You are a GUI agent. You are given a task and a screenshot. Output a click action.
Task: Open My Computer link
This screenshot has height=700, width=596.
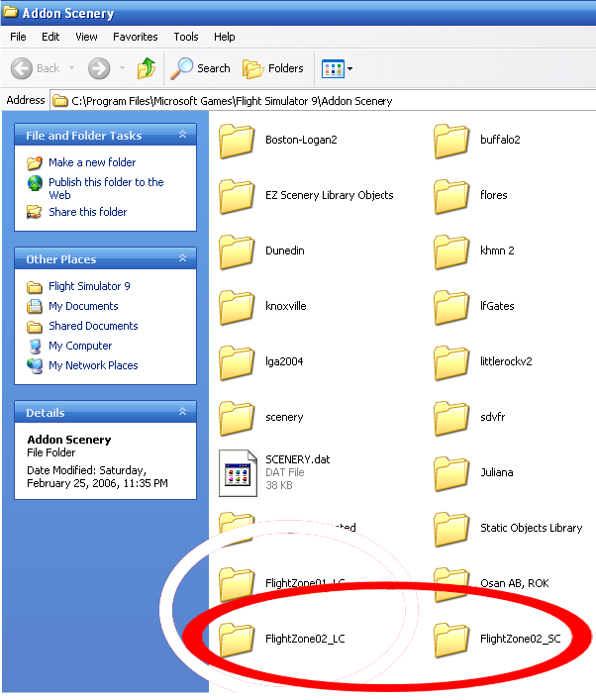[x=80, y=346]
